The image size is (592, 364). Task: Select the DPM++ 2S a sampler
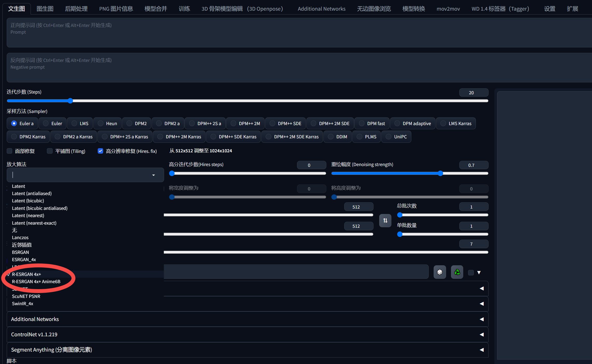coord(205,124)
